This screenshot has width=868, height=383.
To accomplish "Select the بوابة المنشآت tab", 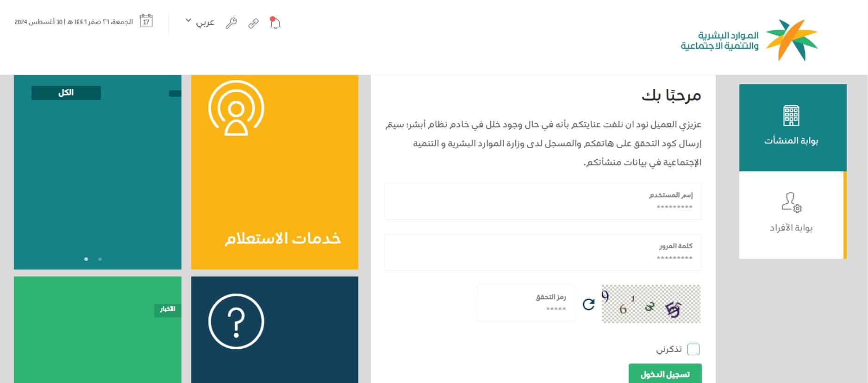I will coord(793,128).
